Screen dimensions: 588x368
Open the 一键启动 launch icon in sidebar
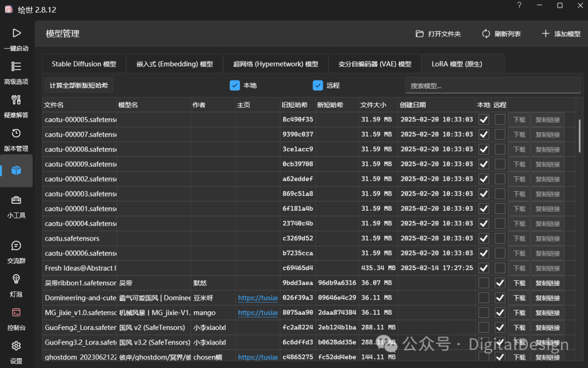[x=16, y=33]
